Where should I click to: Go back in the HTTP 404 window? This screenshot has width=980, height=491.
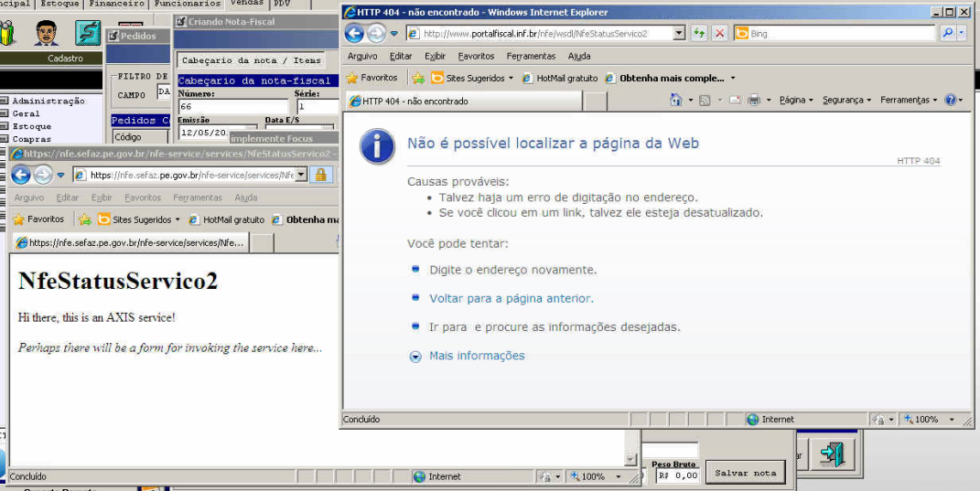354,33
